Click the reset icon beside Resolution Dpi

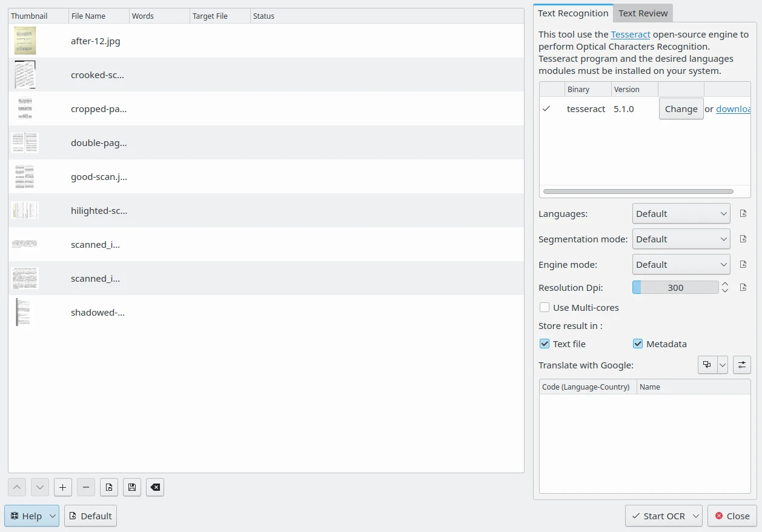(x=743, y=287)
